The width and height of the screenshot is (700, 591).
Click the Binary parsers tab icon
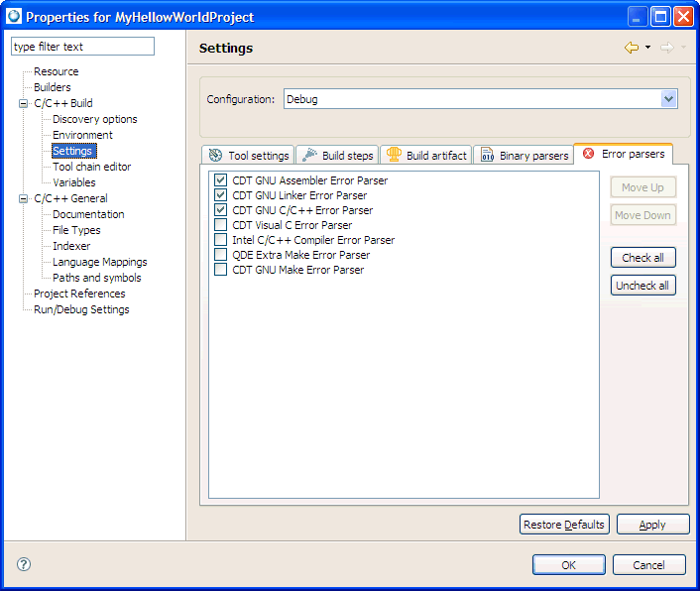(487, 156)
